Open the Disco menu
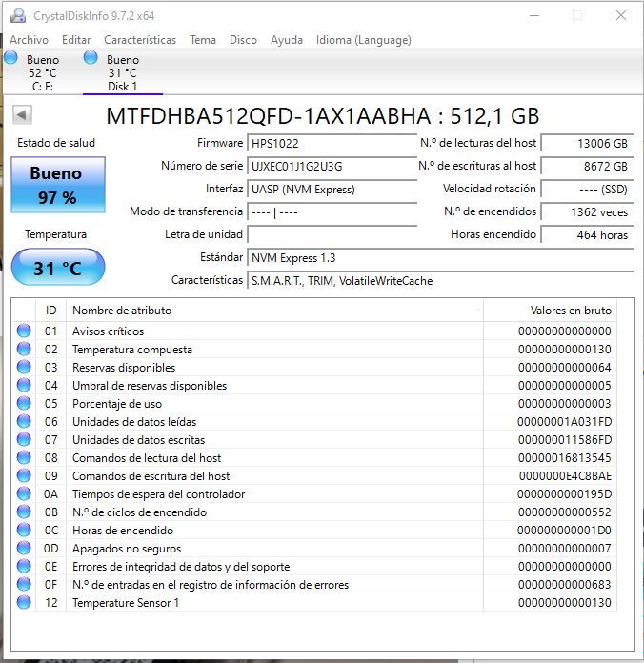Viewport: 644px width, 663px height. 243,40
